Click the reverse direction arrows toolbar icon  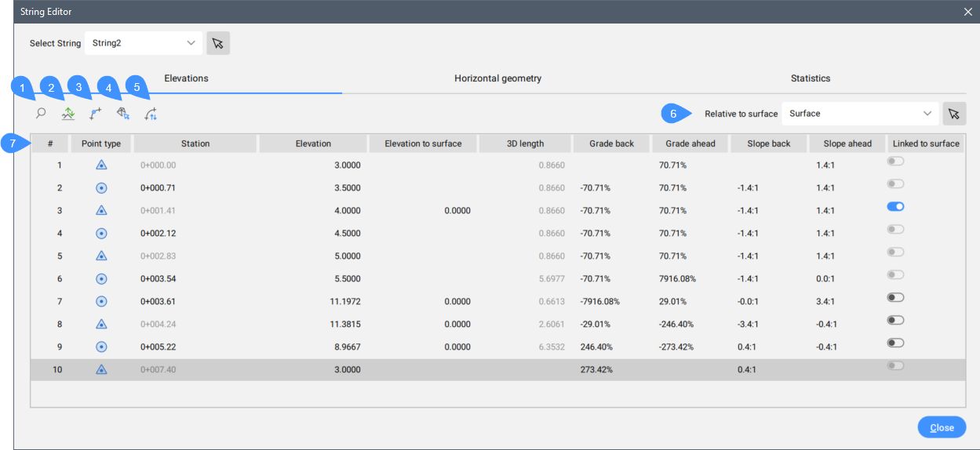pyautogui.click(x=151, y=114)
